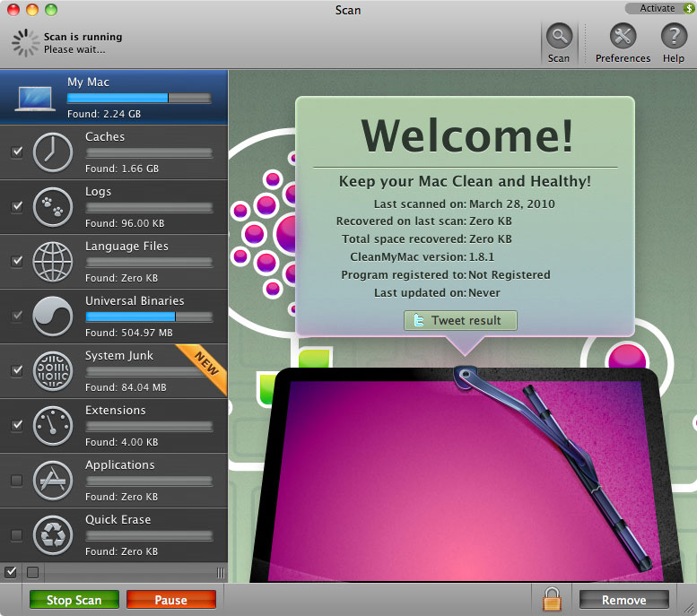
Task: Select the Logs category label
Action: [99, 192]
